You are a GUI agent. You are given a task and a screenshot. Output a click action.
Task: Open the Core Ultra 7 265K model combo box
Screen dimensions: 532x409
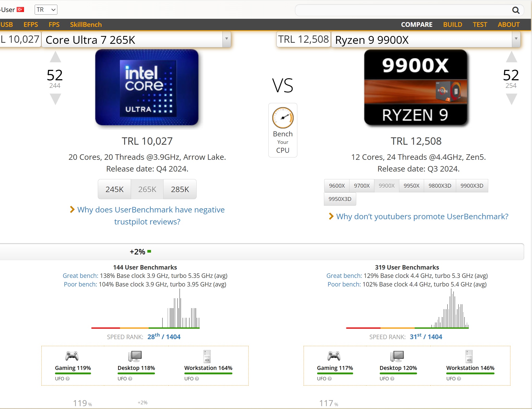point(136,39)
